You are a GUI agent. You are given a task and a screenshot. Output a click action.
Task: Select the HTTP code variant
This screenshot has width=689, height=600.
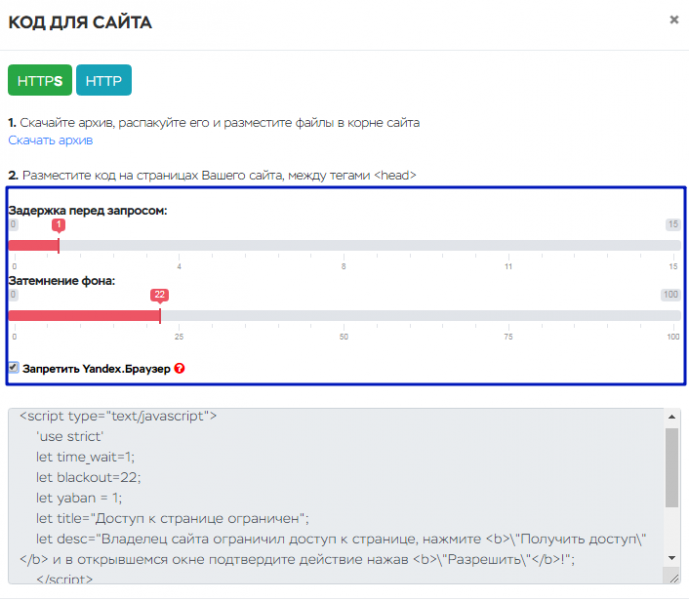[104, 80]
